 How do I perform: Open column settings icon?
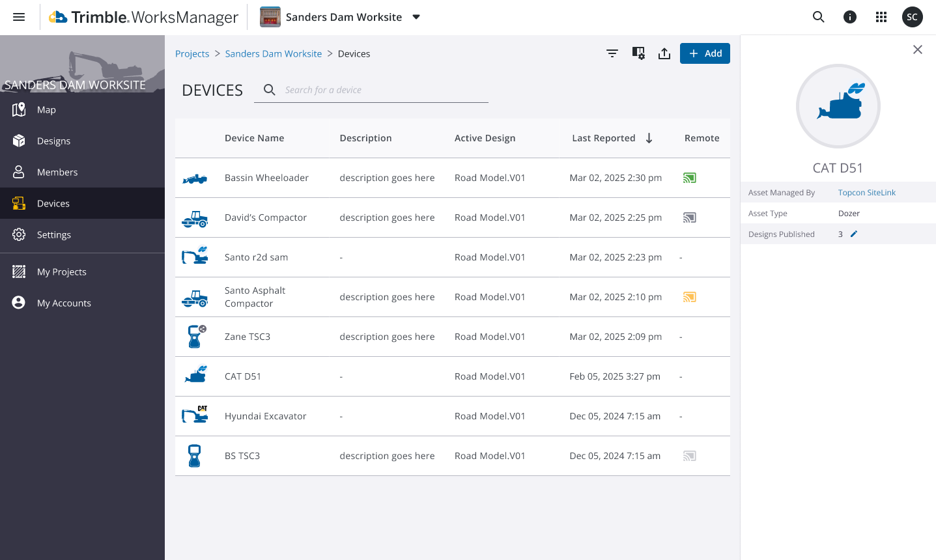pyautogui.click(x=638, y=53)
